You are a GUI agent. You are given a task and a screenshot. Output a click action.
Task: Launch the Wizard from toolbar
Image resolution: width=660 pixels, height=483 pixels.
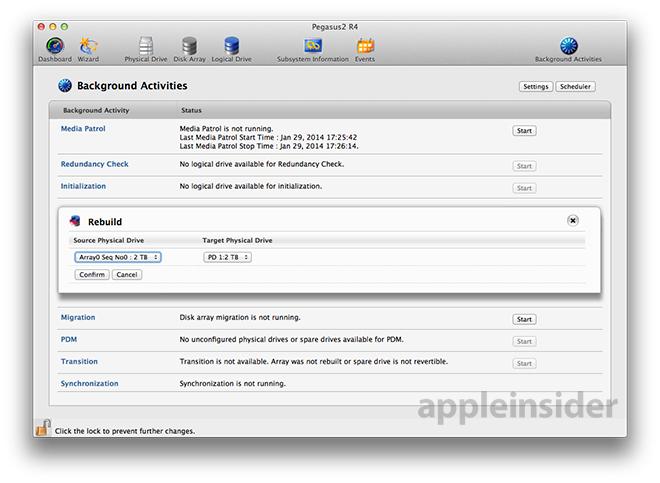[x=88, y=50]
